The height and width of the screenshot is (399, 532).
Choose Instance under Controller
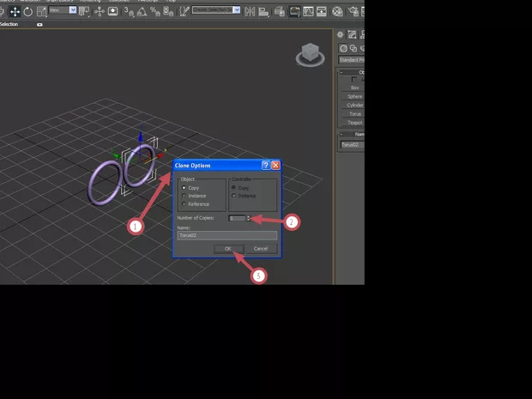point(234,196)
